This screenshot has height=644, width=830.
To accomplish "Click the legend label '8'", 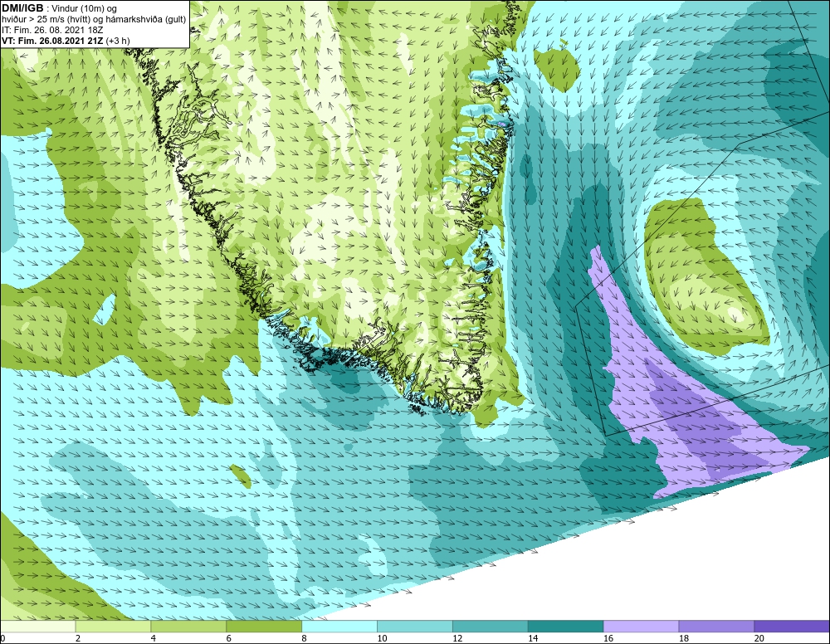I will [x=304, y=638].
